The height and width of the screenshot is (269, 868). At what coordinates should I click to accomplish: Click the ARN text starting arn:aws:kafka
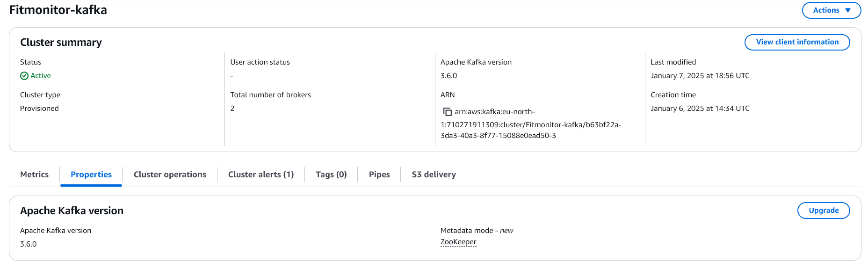point(530,124)
